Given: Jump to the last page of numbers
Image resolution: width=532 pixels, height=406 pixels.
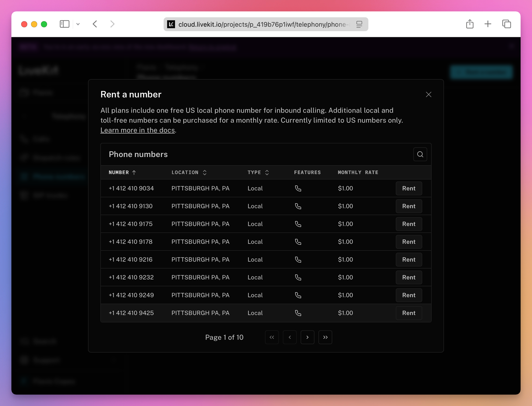Looking at the screenshot, I should click(x=325, y=337).
